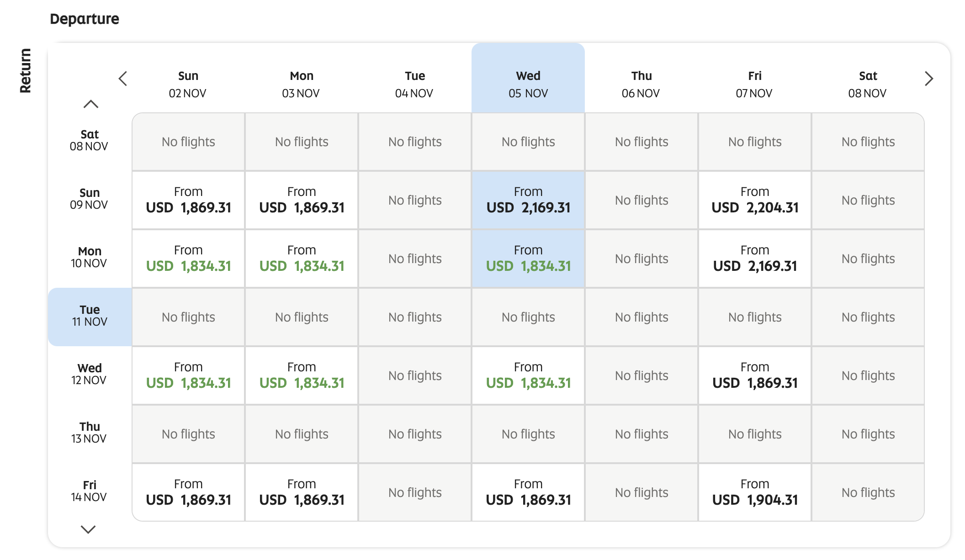Choose Sun 02 NOV to Mon 10 NOV fare
The width and height of the screenshot is (965, 560).
coord(188,259)
